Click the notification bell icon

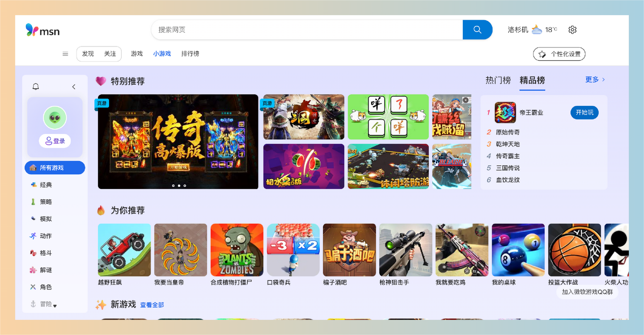click(36, 87)
